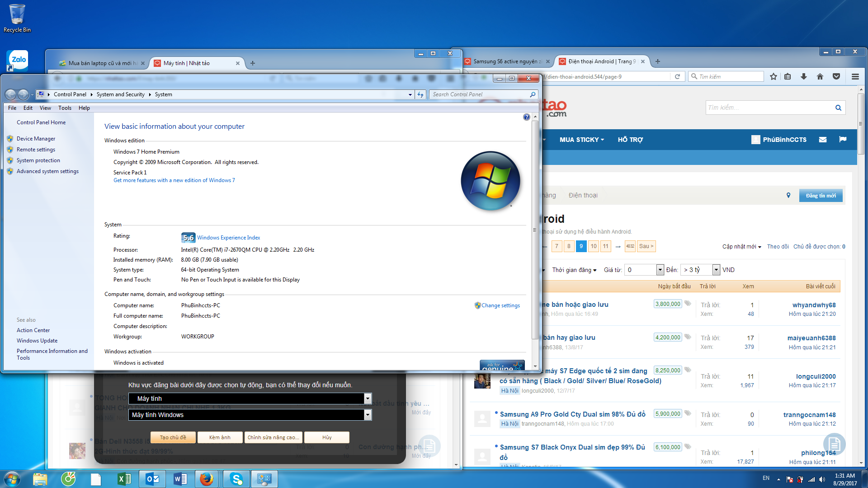
Task: Click the help question mark icon
Action: tap(526, 117)
